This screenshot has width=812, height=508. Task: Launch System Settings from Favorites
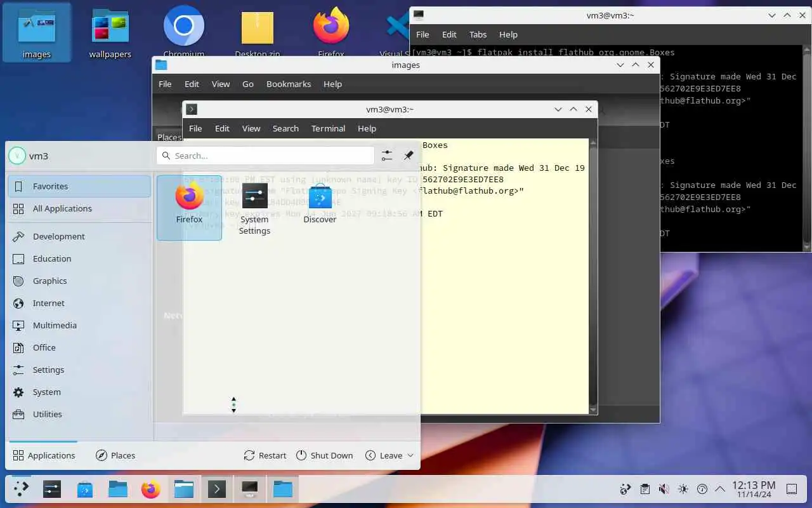pos(254,208)
